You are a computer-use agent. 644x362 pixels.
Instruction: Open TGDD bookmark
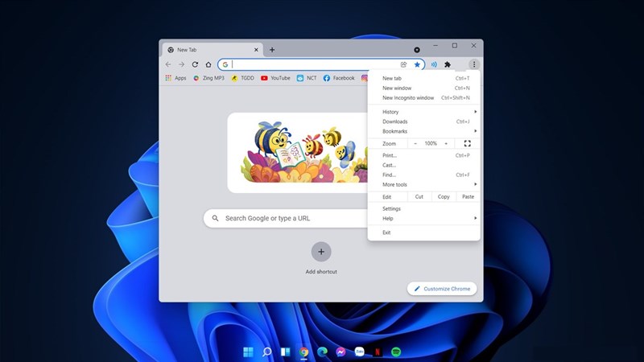[243, 78]
